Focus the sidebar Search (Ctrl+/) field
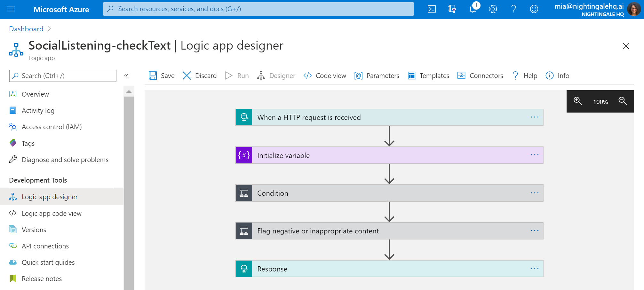644x290 pixels. coord(63,76)
